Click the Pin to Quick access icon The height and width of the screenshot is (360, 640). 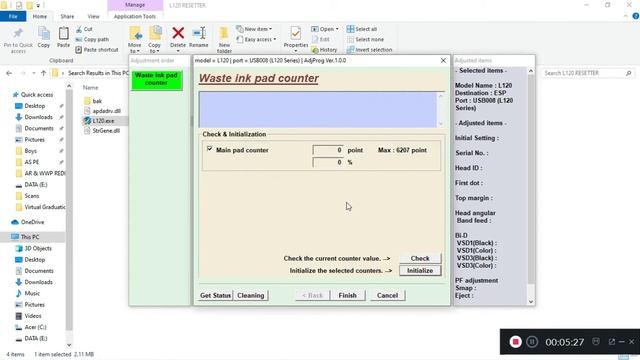coord(18,33)
